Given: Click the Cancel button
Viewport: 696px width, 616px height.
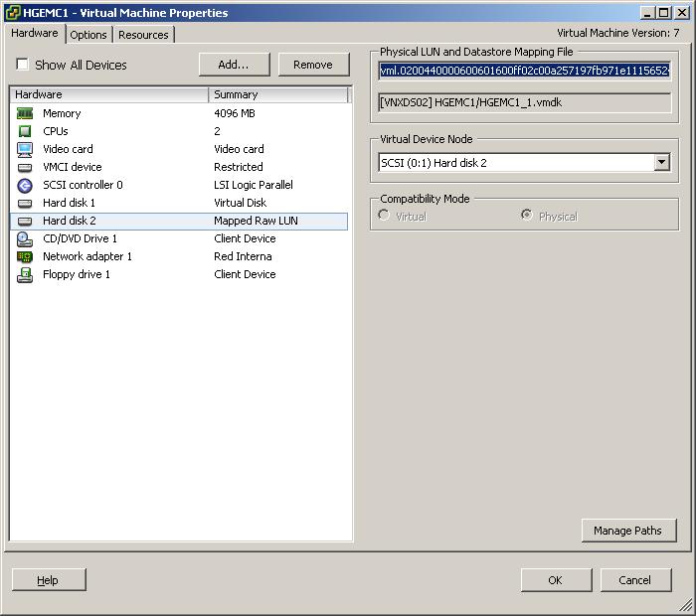Looking at the screenshot, I should click(635, 580).
